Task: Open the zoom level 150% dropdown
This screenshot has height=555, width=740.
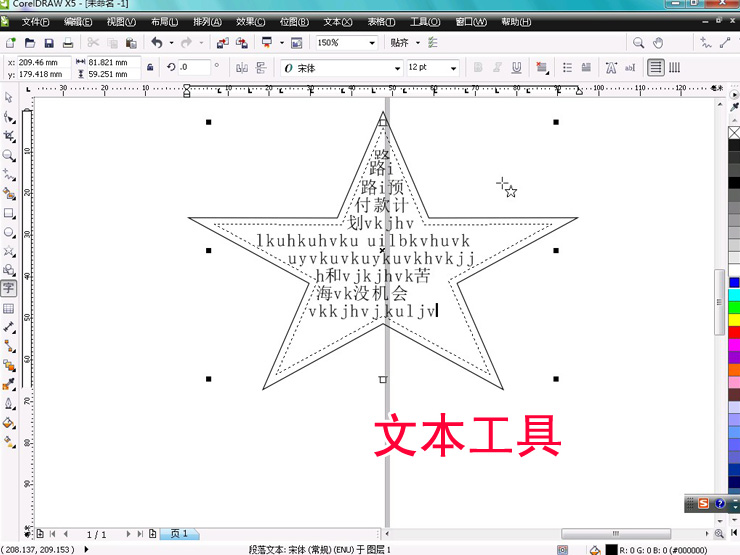Action: point(372,43)
